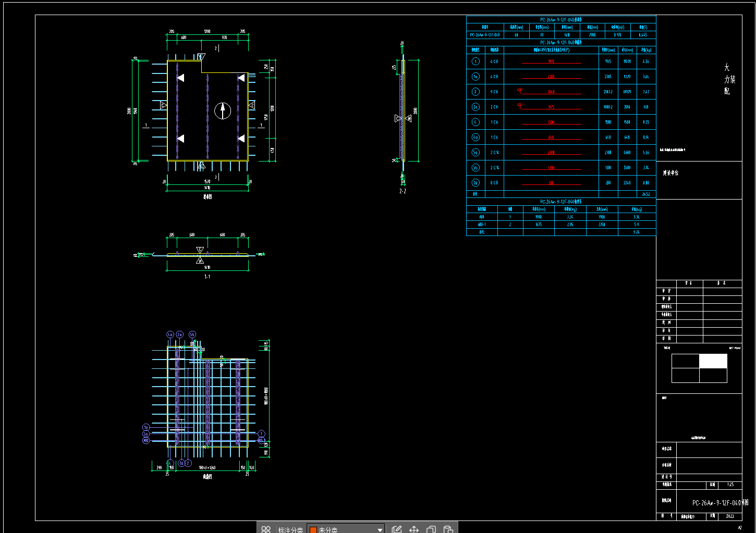756x533 pixels.
Task: Click the white key plan highlighted quadrant
Action: pos(713,361)
